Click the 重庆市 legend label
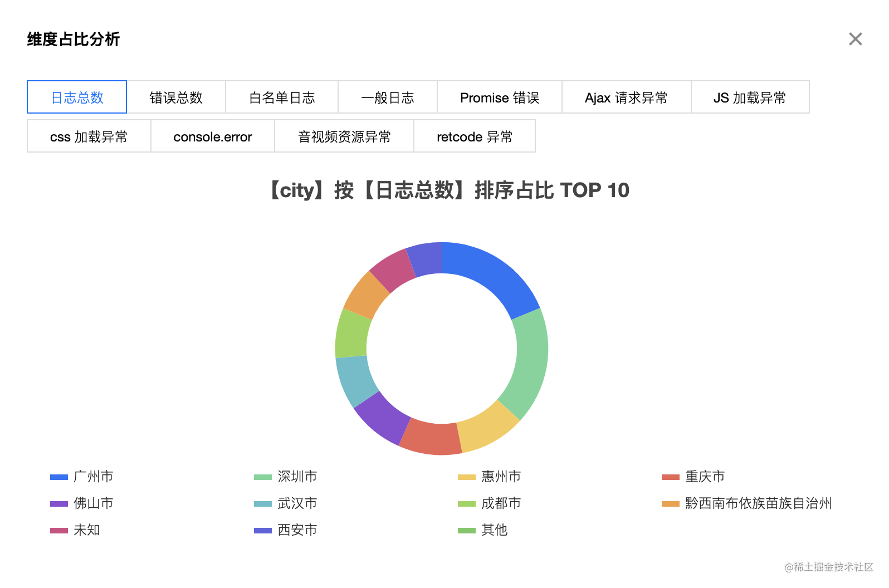This screenshot has width=889, height=588. pos(705,477)
